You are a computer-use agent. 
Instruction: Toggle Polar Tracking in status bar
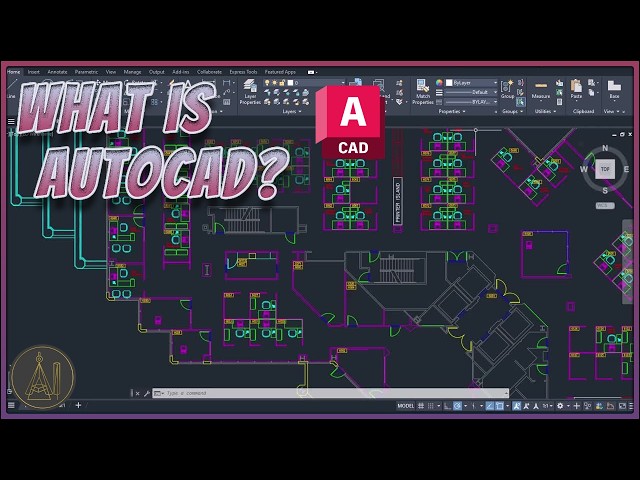pyautogui.click(x=458, y=406)
